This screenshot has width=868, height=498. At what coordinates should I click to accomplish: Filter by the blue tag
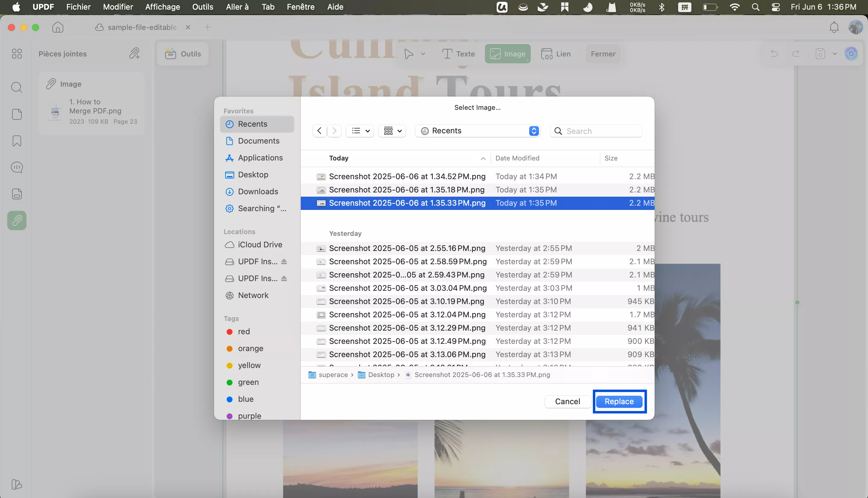(x=257, y=399)
